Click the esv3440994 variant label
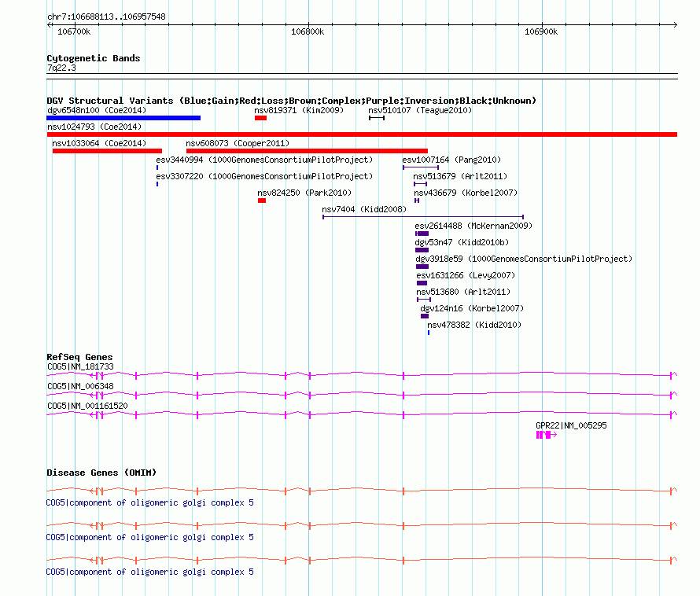This screenshot has width=700, height=596. 264,160
